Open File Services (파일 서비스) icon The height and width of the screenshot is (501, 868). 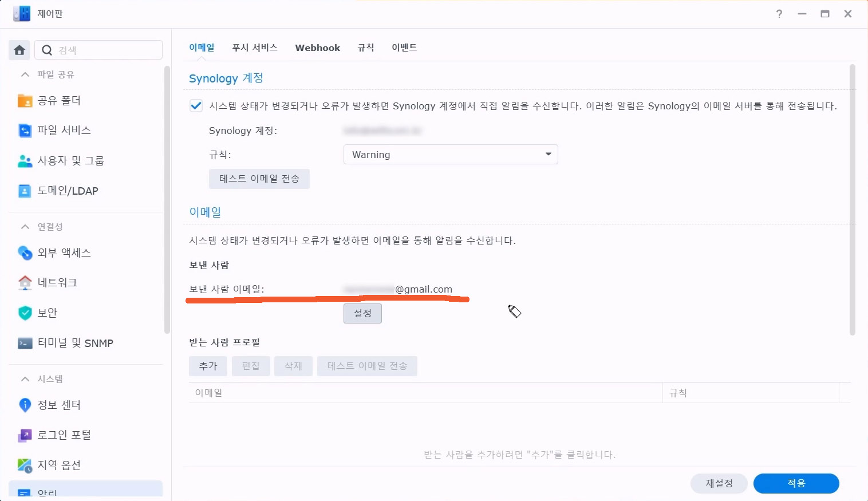[x=25, y=131]
